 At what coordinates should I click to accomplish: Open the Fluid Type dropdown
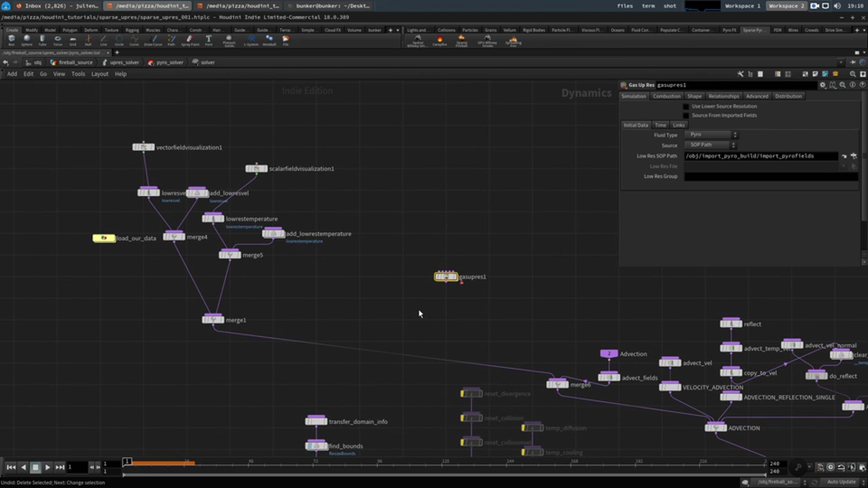click(711, 135)
